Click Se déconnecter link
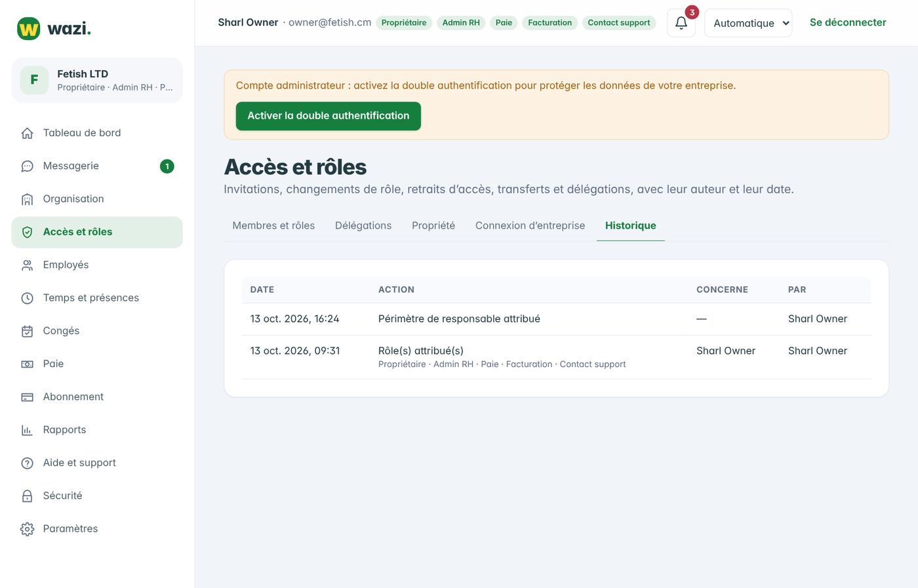Screen dimensions: 918x588 tap(848, 22)
